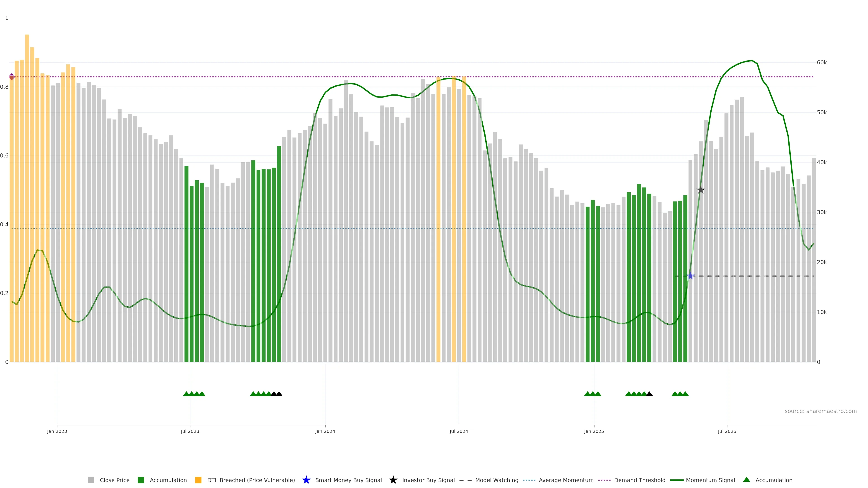Toggle Close Price legend entry
This screenshot has width=868, height=488.
pyautogui.click(x=114, y=480)
